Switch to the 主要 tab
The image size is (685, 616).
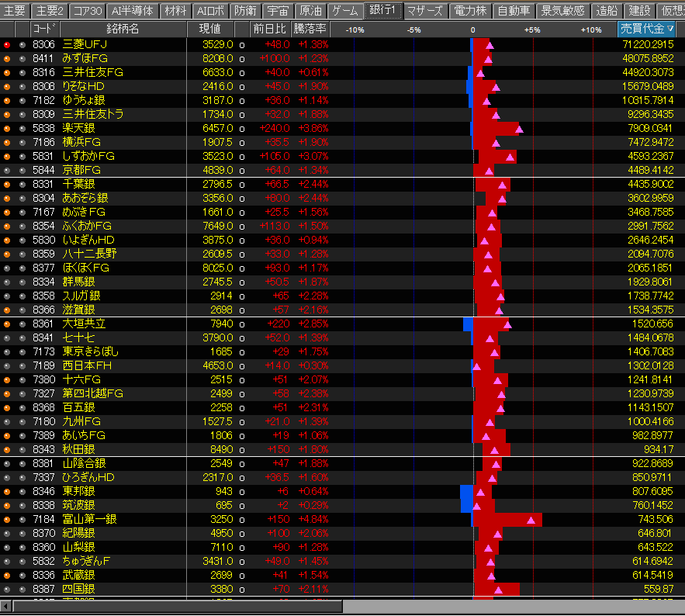coord(15,10)
